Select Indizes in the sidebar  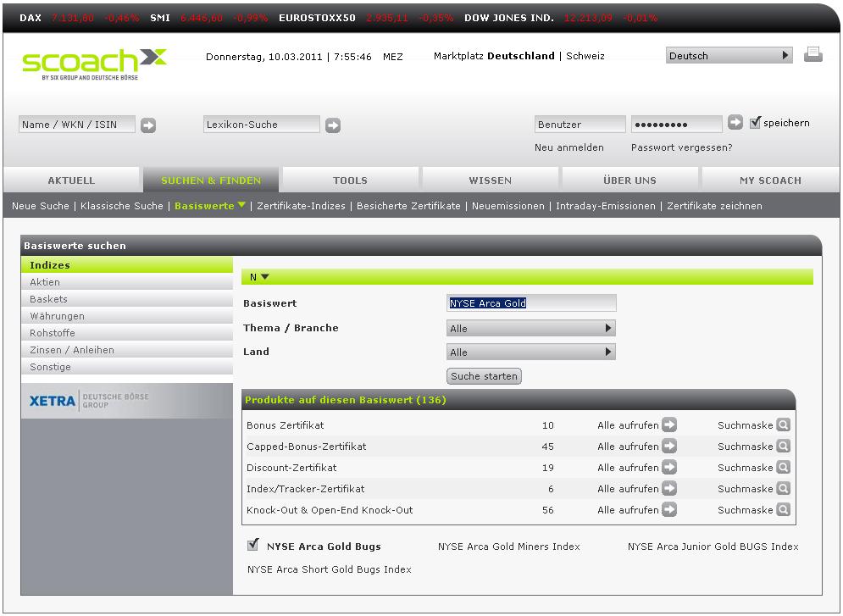[x=127, y=264]
